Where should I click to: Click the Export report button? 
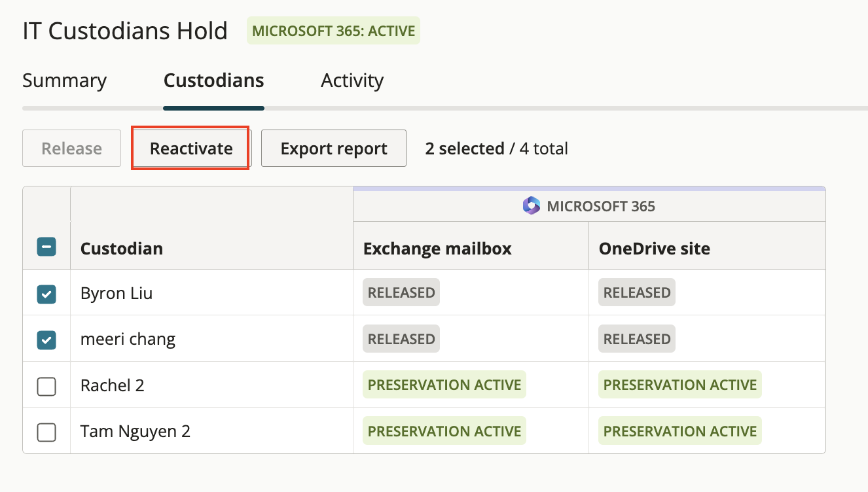[334, 149]
